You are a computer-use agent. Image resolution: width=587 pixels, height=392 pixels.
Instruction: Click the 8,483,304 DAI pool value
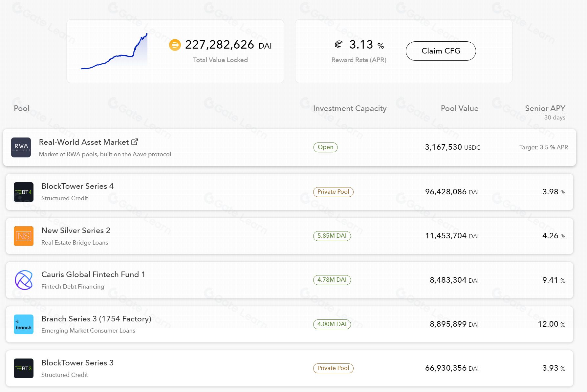454,280
